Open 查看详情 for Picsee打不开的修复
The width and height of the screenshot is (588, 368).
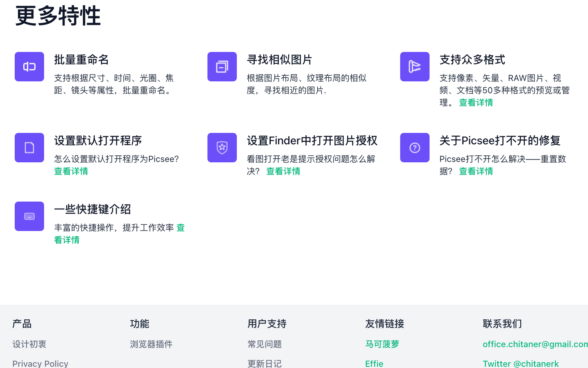476,171
